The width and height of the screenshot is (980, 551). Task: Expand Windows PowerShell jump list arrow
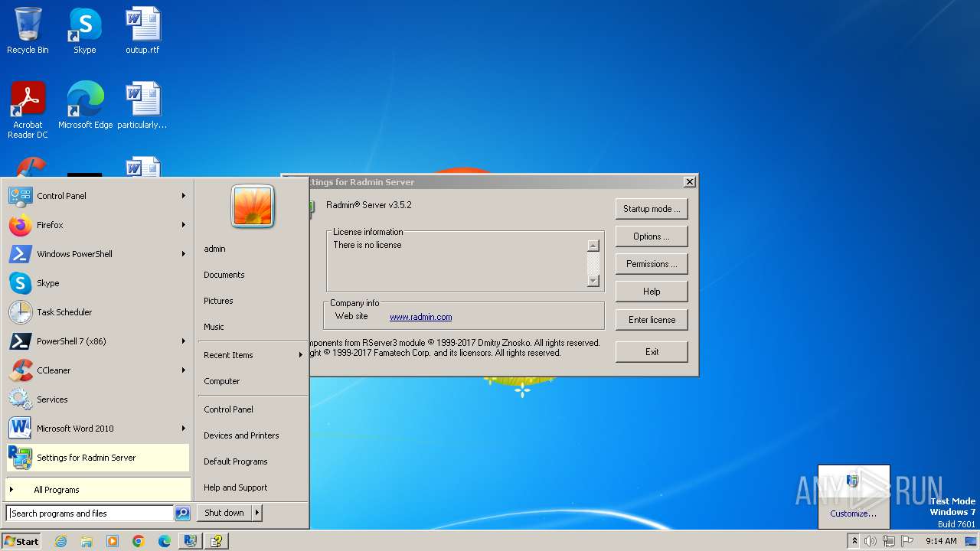point(184,254)
